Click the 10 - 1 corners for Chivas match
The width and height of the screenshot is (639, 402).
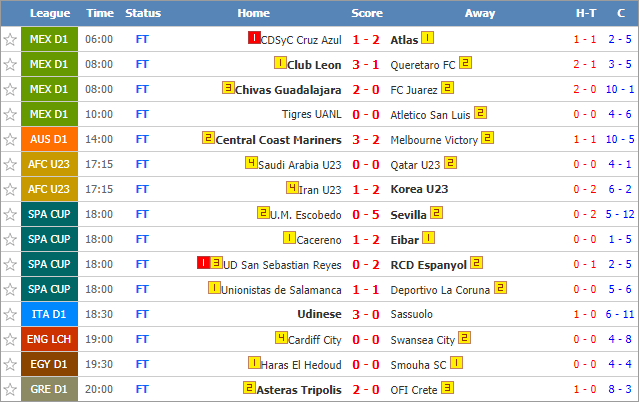point(620,89)
